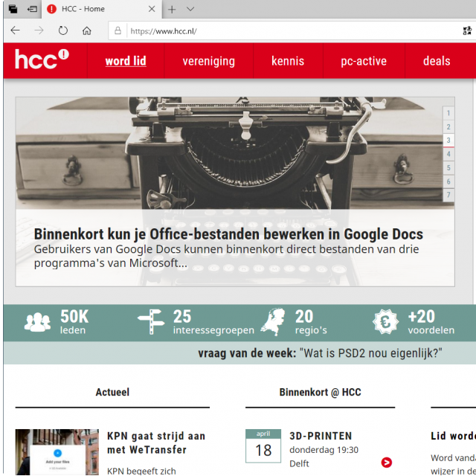Click the signpost interessegroepen icon
The height and width of the screenshot is (476, 476).
(x=151, y=322)
